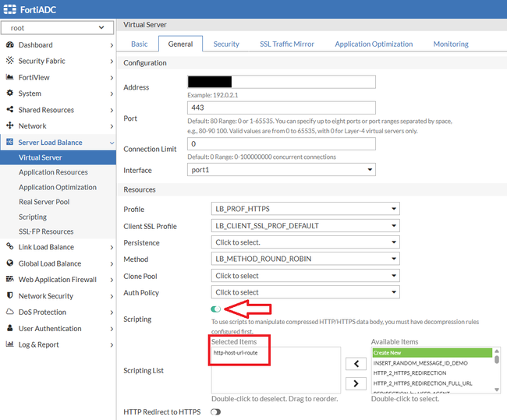Open the Method LB_METHOD_ROUND_ROBIN dropdown
Screen dimensions: 507x420
pyautogui.click(x=306, y=259)
